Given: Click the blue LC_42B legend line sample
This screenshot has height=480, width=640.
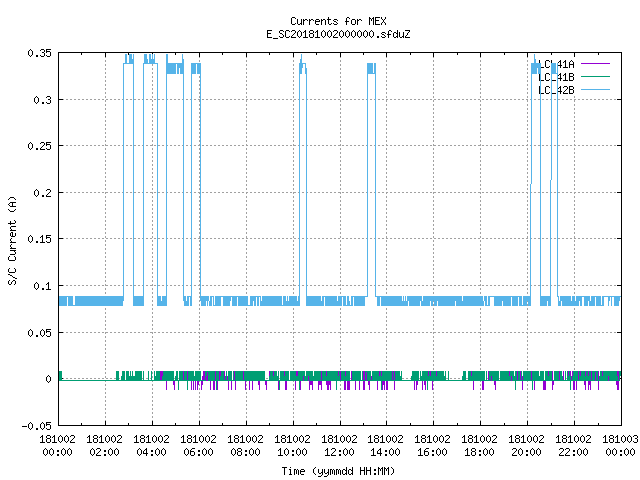Looking at the screenshot, I should point(595,90).
